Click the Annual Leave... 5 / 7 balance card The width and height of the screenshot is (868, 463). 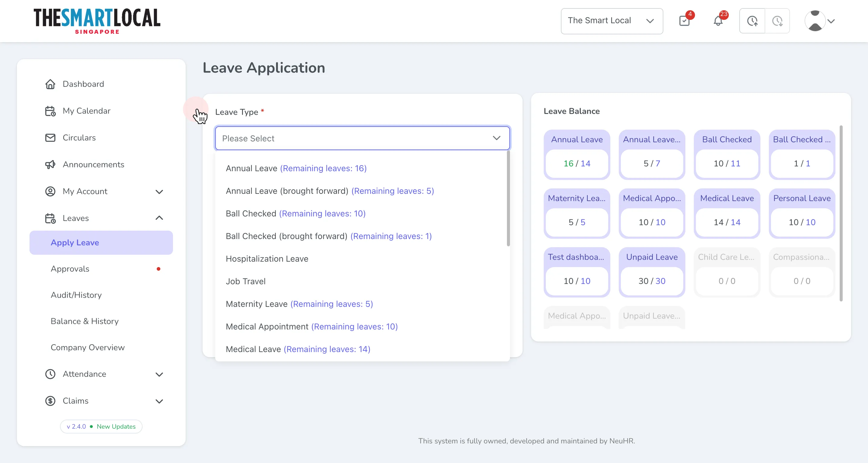(652, 155)
